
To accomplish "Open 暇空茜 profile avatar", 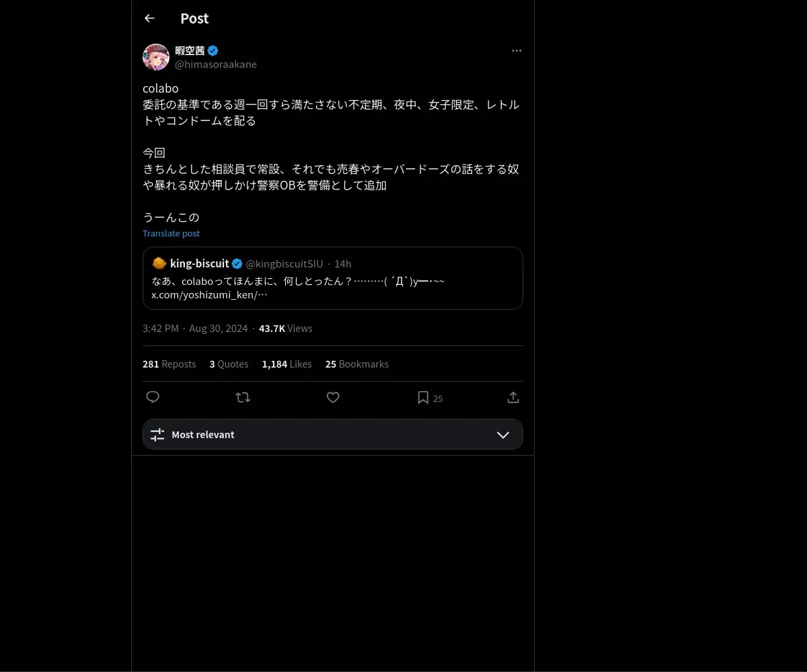I will [x=156, y=57].
